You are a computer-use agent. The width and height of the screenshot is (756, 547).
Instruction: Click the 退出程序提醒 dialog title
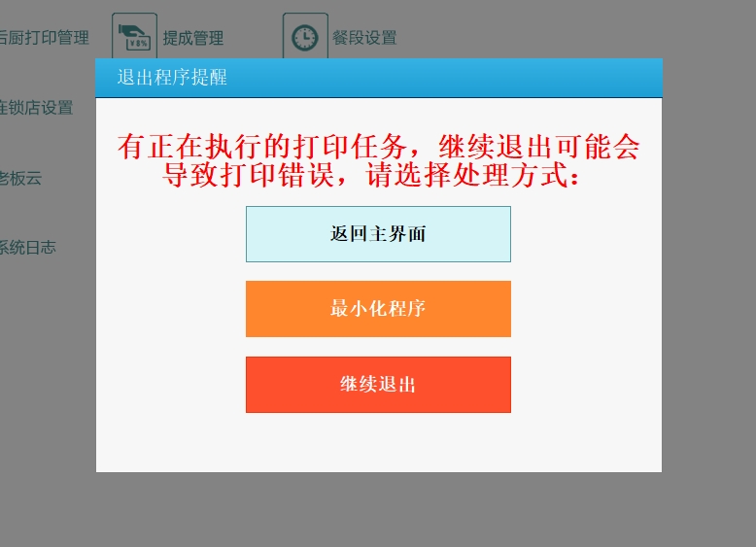172,77
